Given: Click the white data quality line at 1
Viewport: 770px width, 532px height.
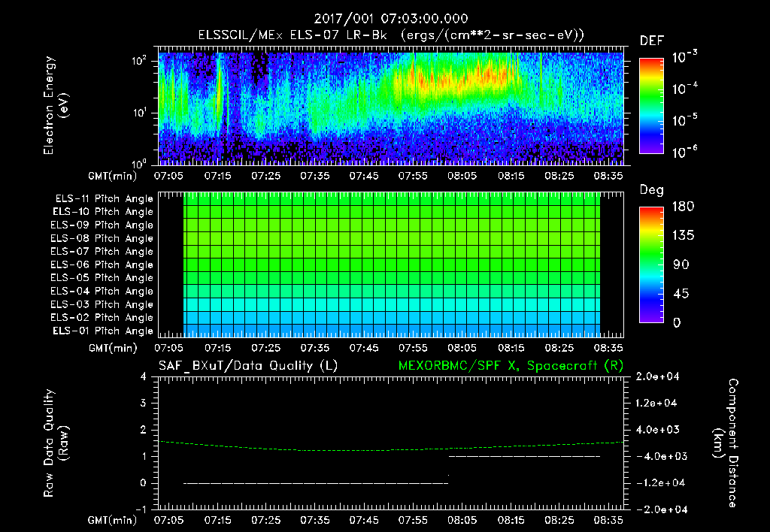Looking at the screenshot, I should (524, 456).
